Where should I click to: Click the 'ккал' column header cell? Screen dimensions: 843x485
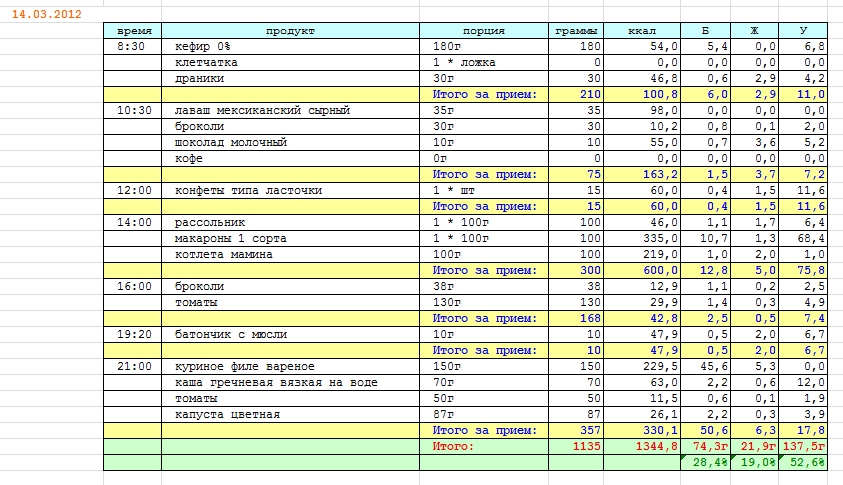click(x=643, y=30)
